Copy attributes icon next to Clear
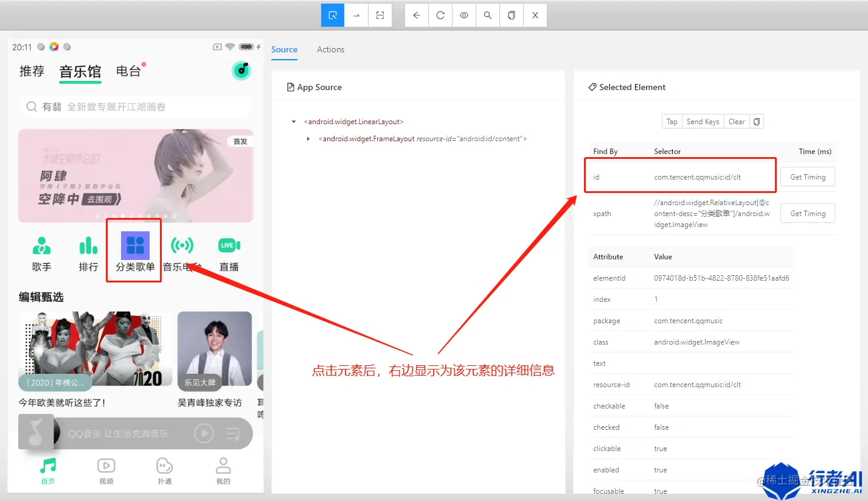 (757, 122)
